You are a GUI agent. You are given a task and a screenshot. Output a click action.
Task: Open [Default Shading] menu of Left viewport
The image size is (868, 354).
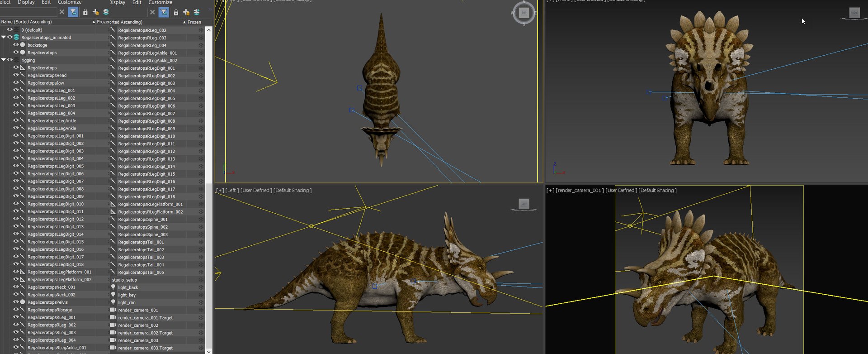coord(292,191)
